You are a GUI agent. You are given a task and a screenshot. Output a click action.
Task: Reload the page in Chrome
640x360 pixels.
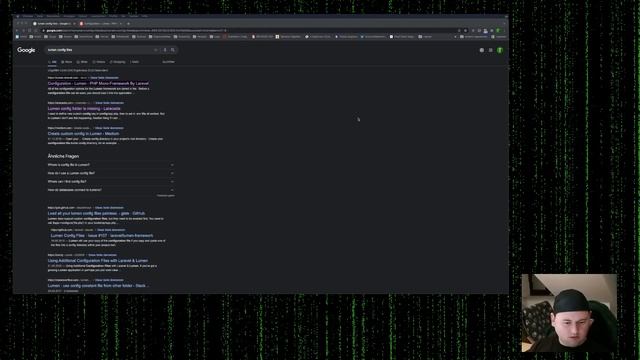(29, 30)
